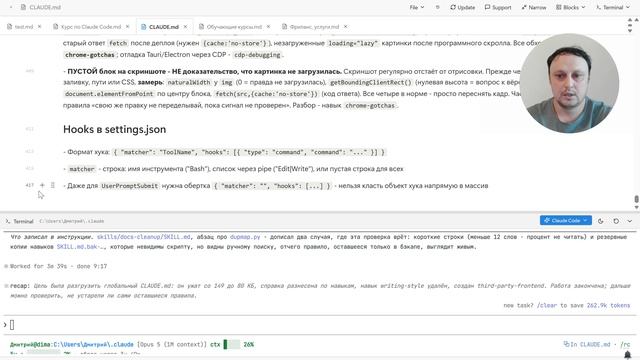
Task: Click inline code getBoundingClientRect()
Action: point(371,82)
